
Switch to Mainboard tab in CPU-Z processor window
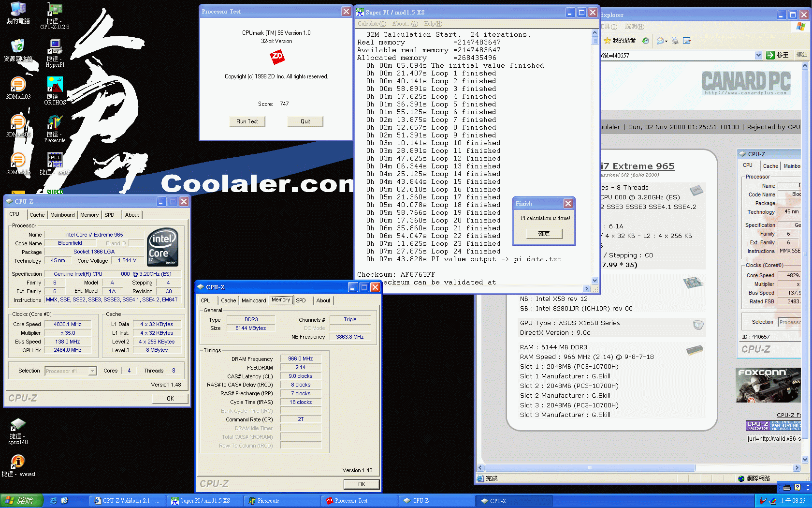point(62,215)
